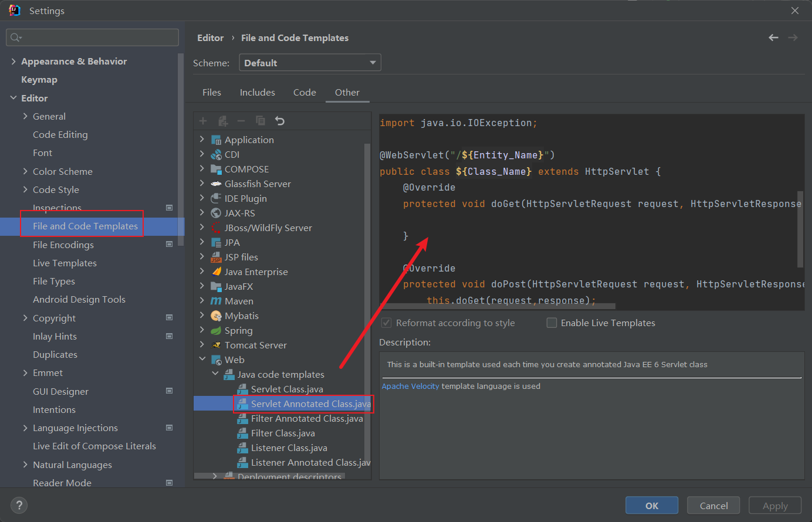The width and height of the screenshot is (812, 522).
Task: Click the Mybatis bird icon
Action: pos(216,316)
